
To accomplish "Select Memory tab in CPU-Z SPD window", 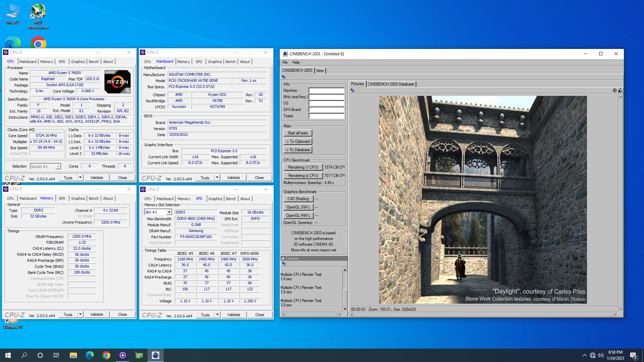I will pyautogui.click(x=184, y=199).
